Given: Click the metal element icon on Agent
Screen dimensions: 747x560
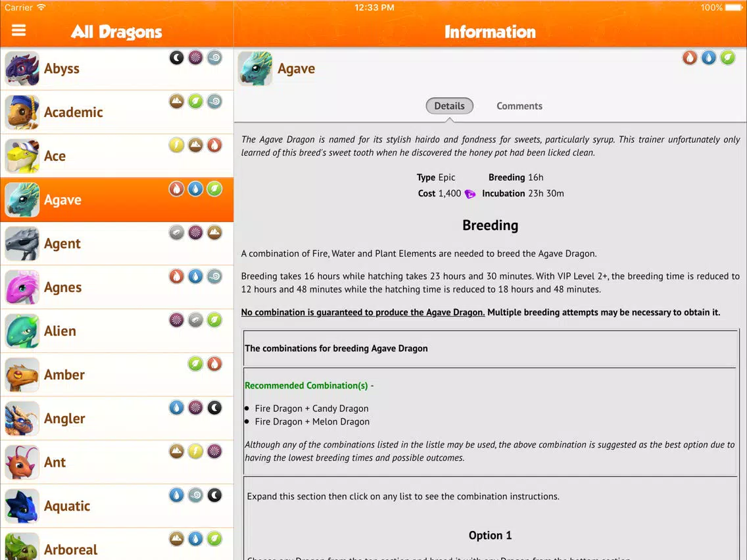Looking at the screenshot, I should pyautogui.click(x=176, y=233).
